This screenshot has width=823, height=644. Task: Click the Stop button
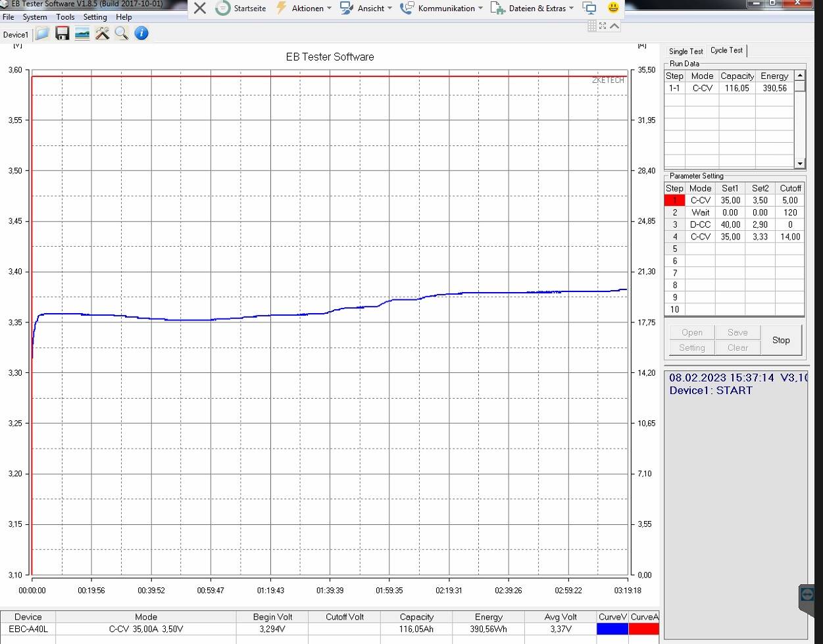pyautogui.click(x=781, y=340)
